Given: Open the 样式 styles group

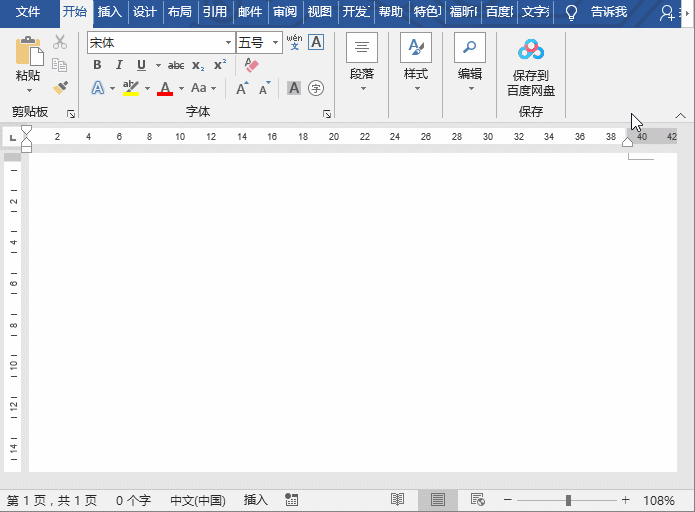Looking at the screenshot, I should (416, 62).
